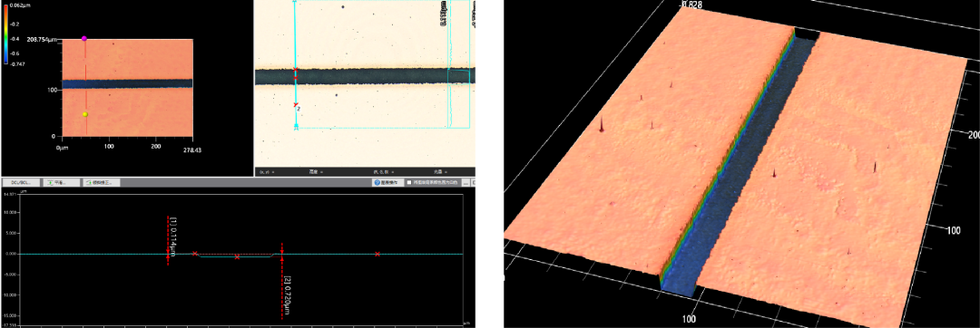
Task: Open the (x,y) dropdown below microscope image
Action: [x=268, y=171]
